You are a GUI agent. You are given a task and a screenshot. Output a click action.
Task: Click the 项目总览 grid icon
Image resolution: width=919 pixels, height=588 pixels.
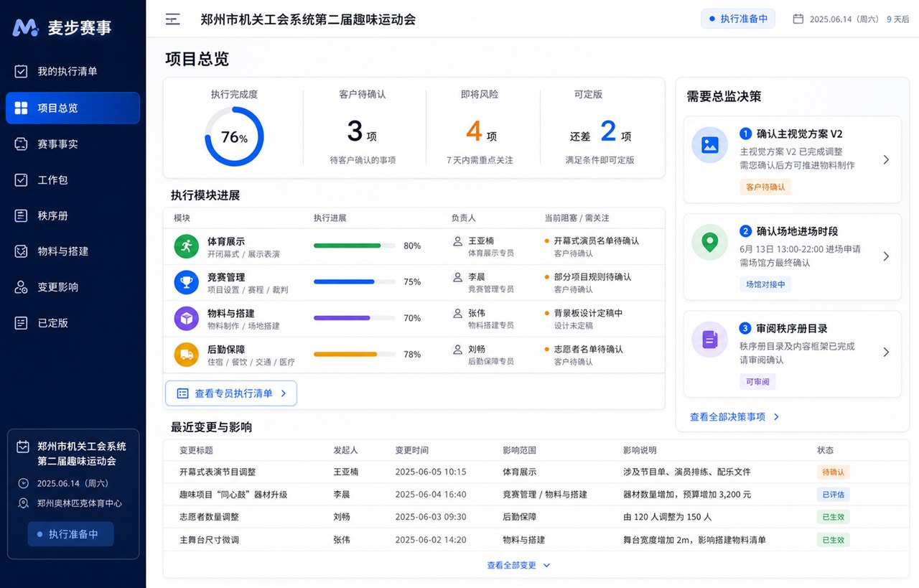click(22, 108)
